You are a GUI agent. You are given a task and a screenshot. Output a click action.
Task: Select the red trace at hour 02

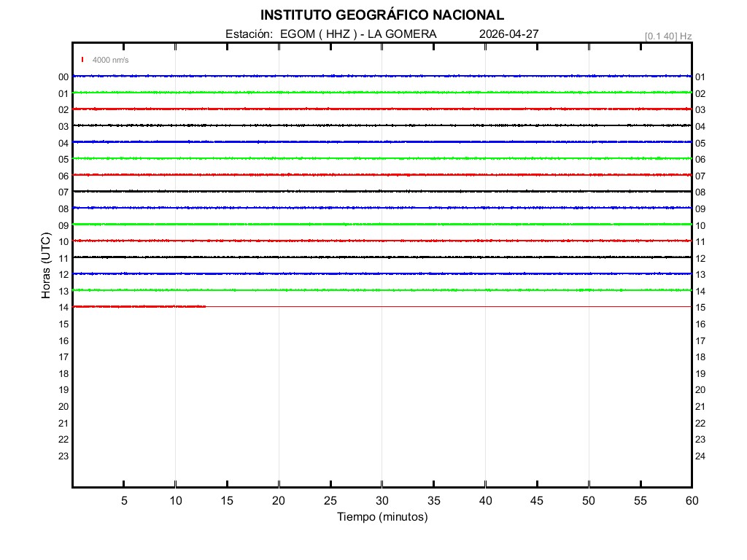(x=382, y=109)
